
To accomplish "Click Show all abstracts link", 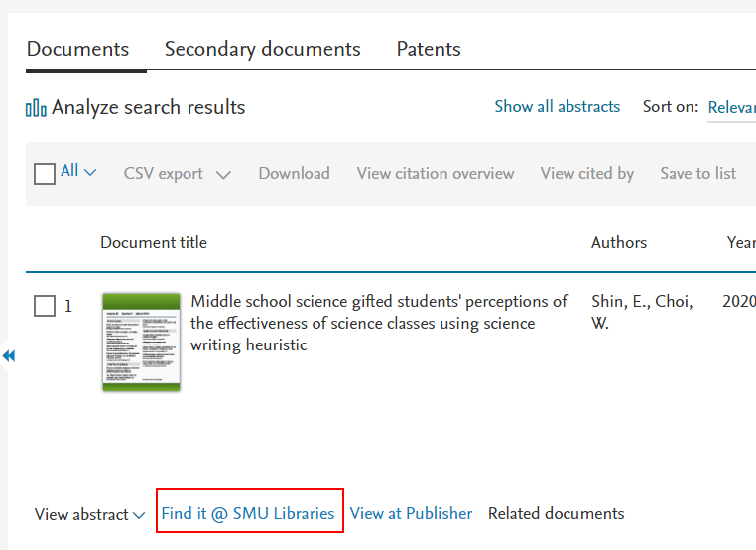I will tap(557, 107).
